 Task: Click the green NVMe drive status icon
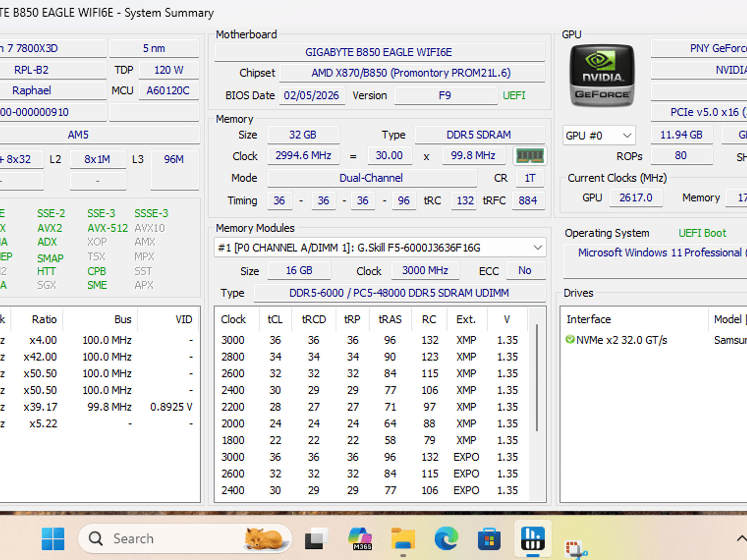coord(570,339)
